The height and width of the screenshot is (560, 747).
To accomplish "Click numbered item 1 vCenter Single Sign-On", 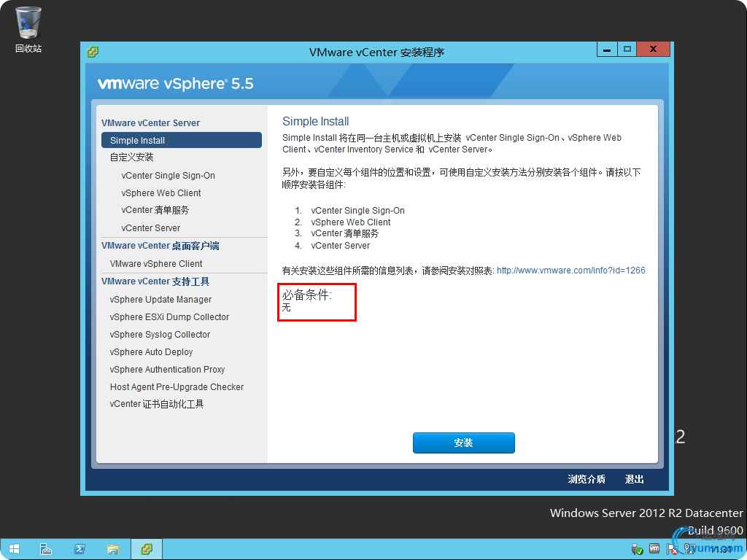I will 357,211.
